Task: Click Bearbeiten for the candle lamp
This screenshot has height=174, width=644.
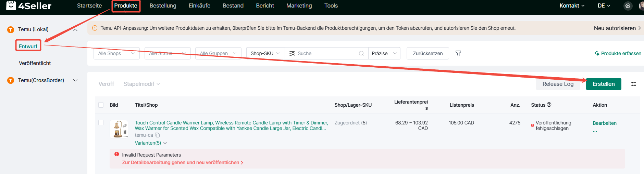Action: [x=605, y=123]
